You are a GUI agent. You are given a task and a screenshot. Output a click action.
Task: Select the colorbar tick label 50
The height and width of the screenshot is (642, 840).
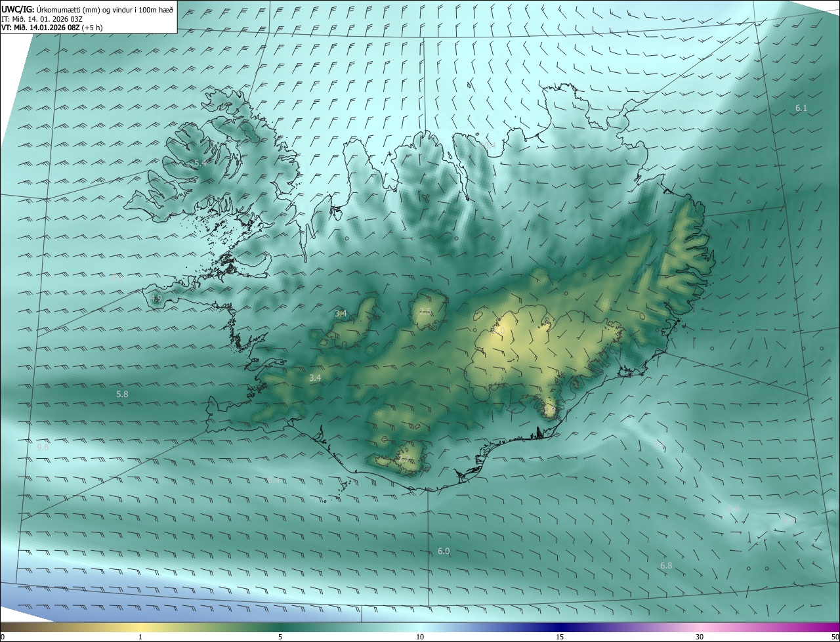tap(835, 637)
